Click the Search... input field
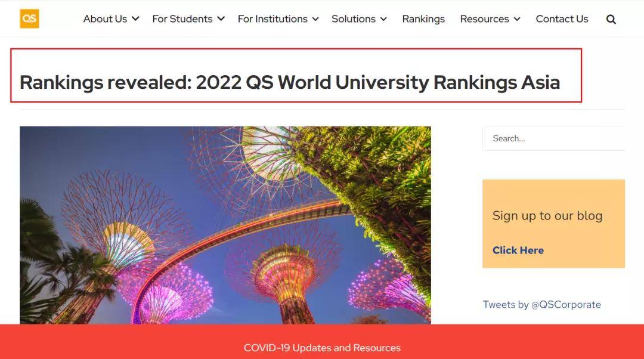This screenshot has width=644, height=359. point(553,138)
